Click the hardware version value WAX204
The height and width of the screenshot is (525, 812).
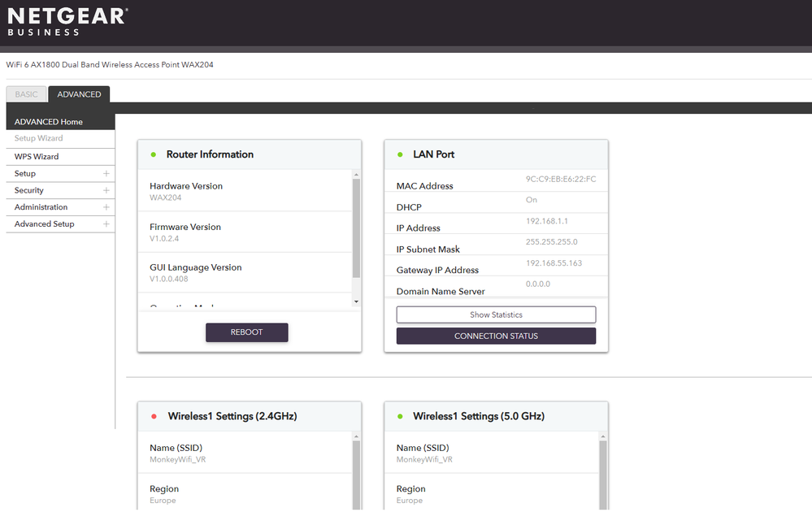pos(165,197)
